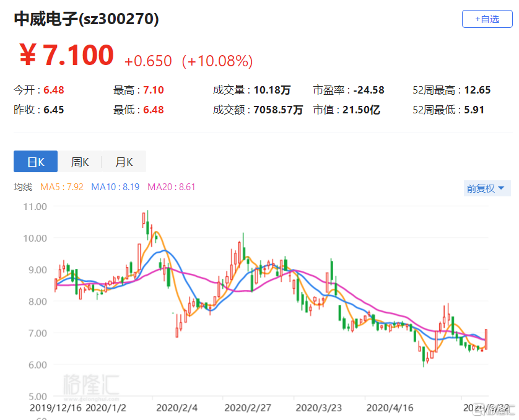
Task: Click the 7.00 price axis label
Action: click(x=37, y=333)
